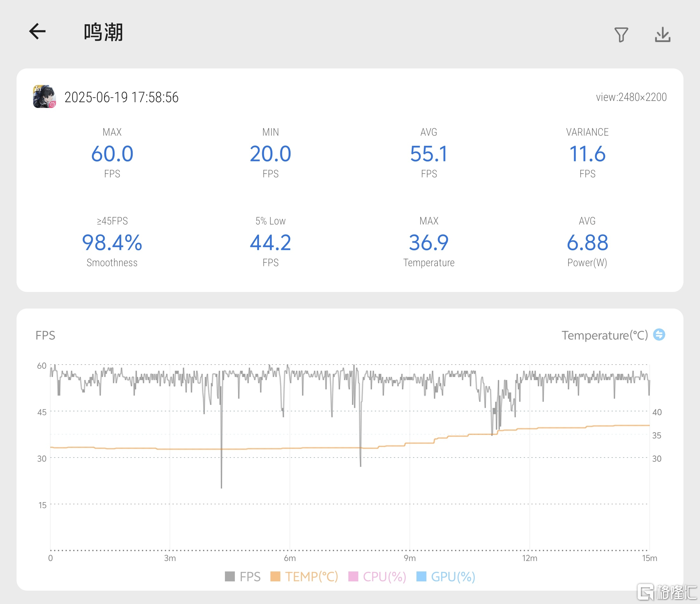Click the gray FPS legend color swatch

tap(230, 576)
